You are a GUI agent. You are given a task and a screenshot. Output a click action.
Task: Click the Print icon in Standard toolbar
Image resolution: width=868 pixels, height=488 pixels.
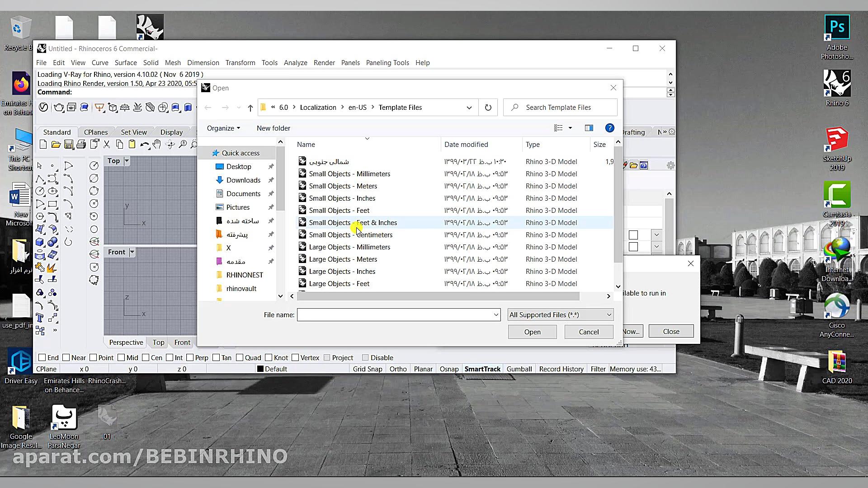pyautogui.click(x=81, y=145)
